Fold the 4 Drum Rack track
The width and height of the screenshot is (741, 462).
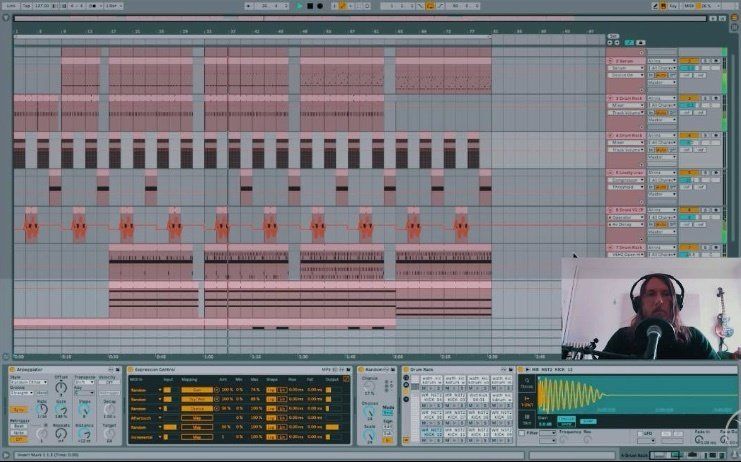point(611,136)
